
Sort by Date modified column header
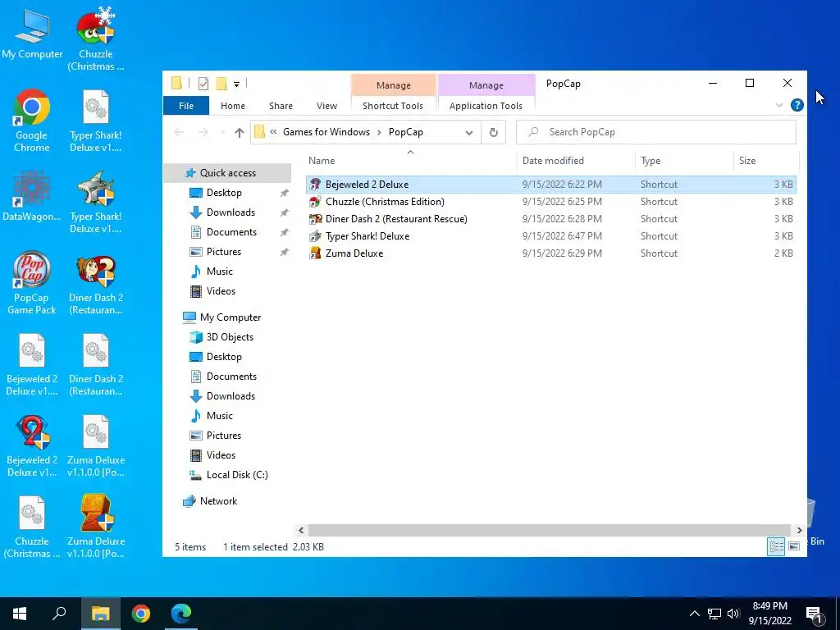(x=576, y=160)
